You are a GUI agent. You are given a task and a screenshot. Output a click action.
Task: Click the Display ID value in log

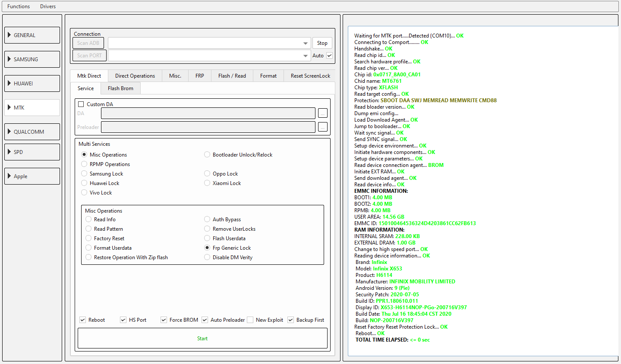pyautogui.click(x=424, y=308)
